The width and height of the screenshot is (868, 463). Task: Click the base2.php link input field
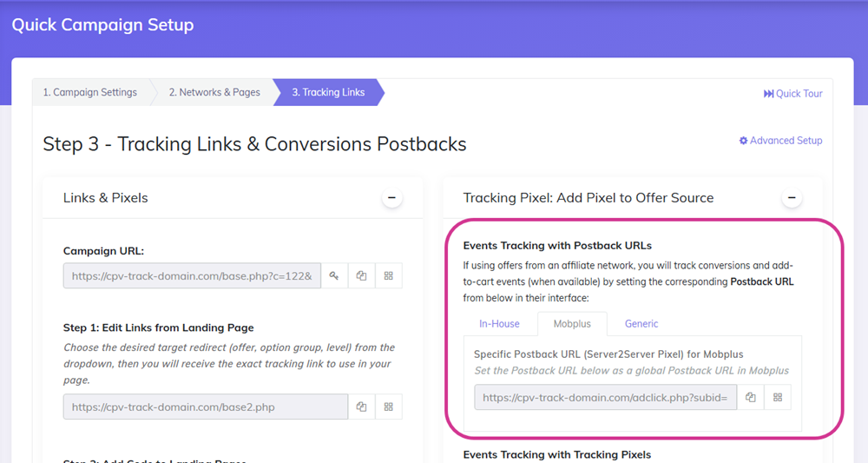206,407
